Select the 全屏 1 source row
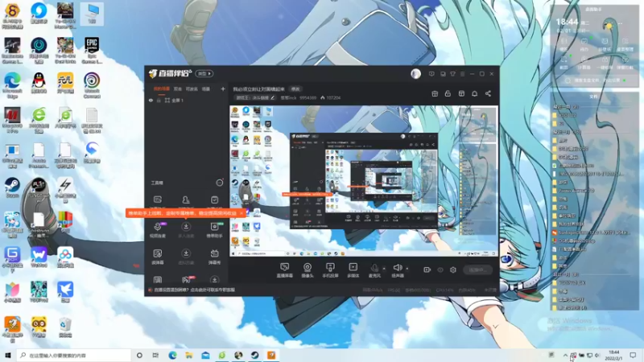 (x=187, y=100)
